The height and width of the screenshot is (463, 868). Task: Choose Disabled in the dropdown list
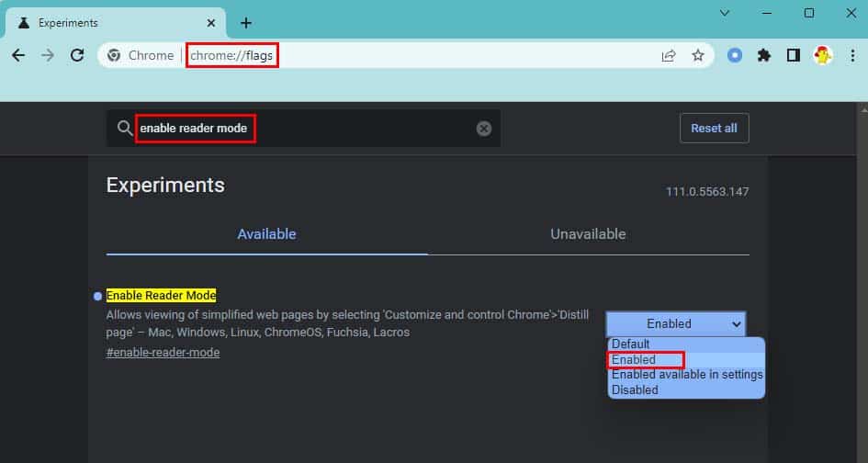[x=686, y=390]
